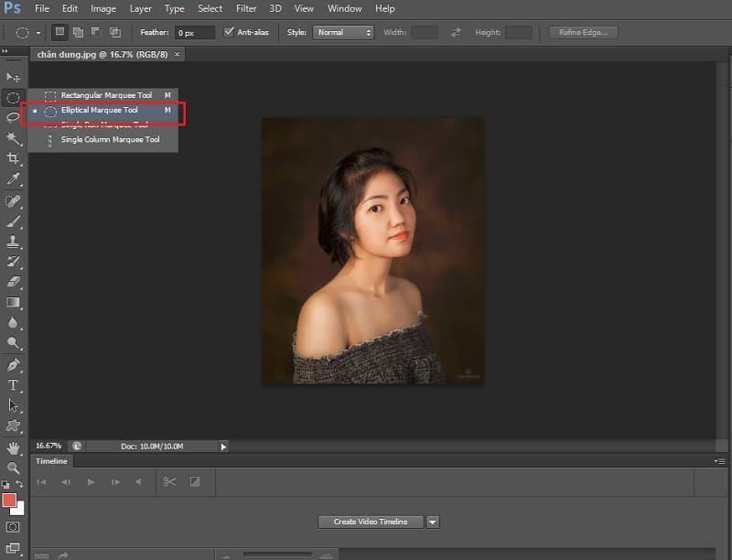Expand arrow beside Create Video Timeline
This screenshot has height=560, width=732.
(x=433, y=522)
